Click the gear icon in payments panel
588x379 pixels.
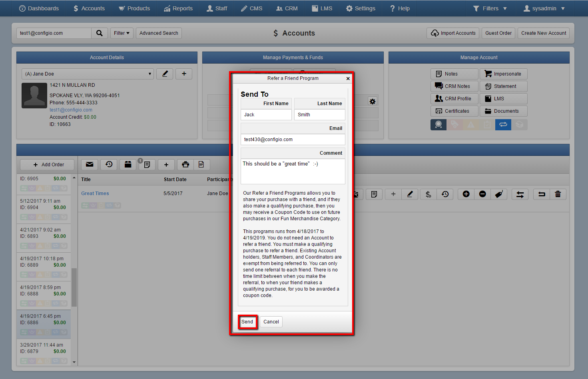[x=373, y=102]
